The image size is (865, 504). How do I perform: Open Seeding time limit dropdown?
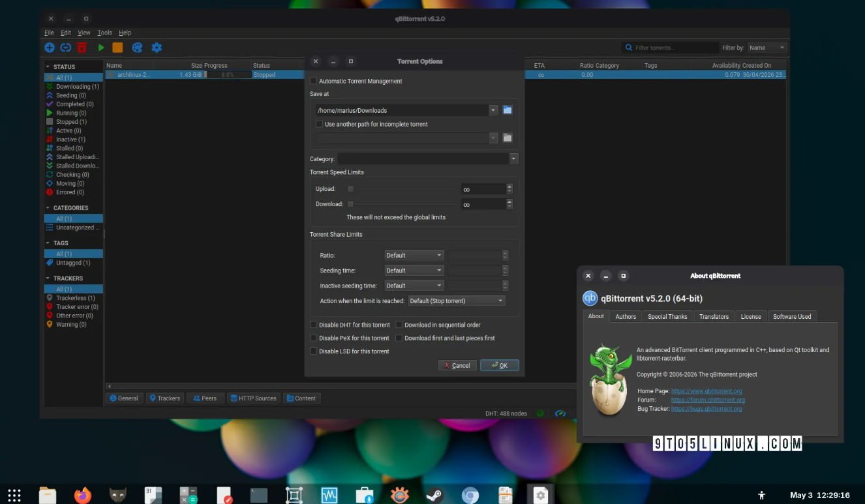414,271
